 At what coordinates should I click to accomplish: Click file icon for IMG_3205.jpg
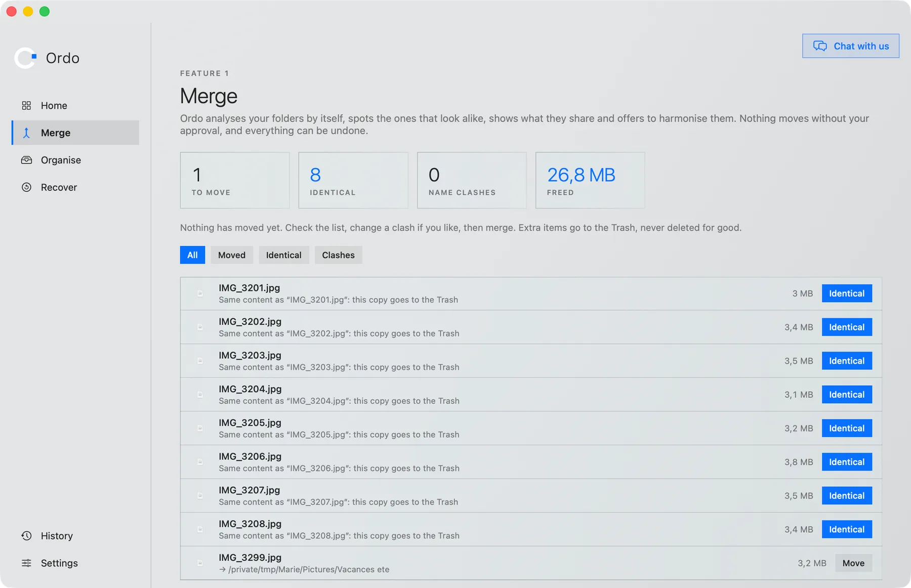click(x=200, y=428)
